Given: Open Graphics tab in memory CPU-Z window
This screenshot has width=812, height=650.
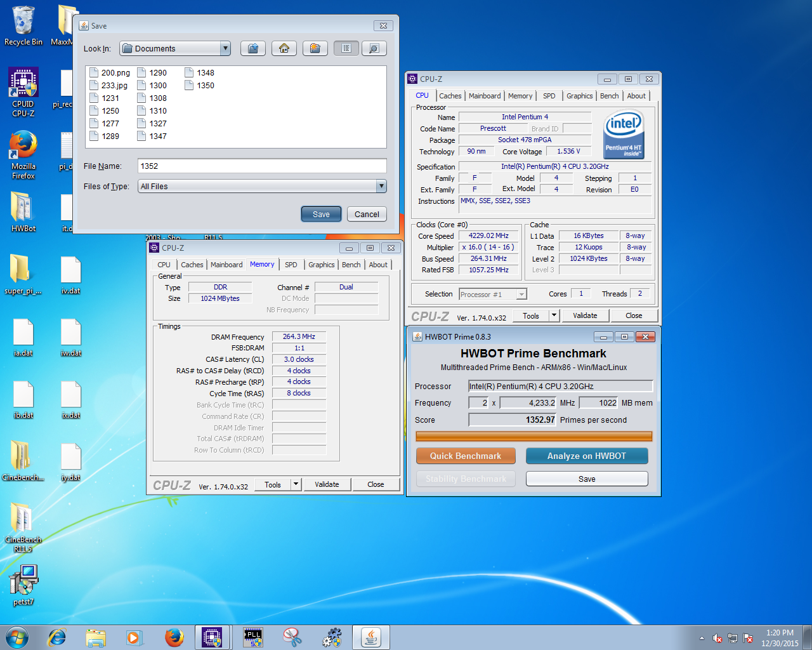Looking at the screenshot, I should coord(322,265).
